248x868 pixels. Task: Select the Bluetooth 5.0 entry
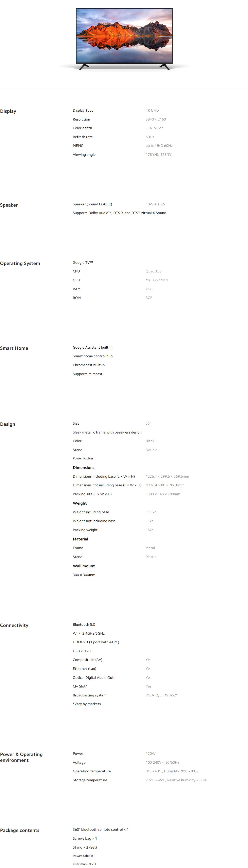[84, 624]
